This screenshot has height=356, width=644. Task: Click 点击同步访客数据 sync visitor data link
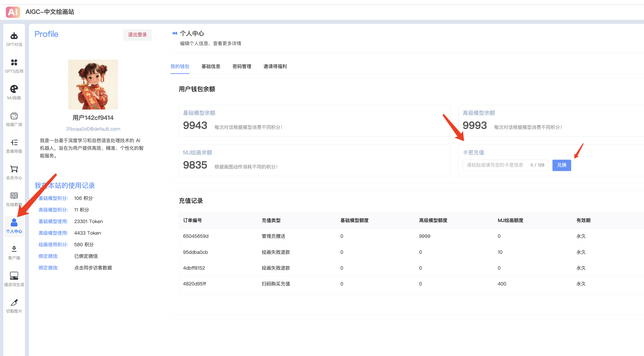click(x=93, y=266)
